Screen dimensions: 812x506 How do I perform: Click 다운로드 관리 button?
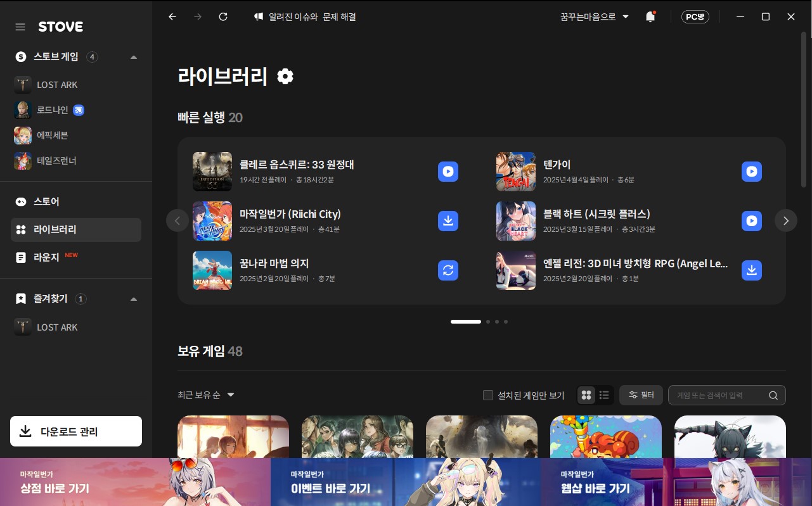76,431
